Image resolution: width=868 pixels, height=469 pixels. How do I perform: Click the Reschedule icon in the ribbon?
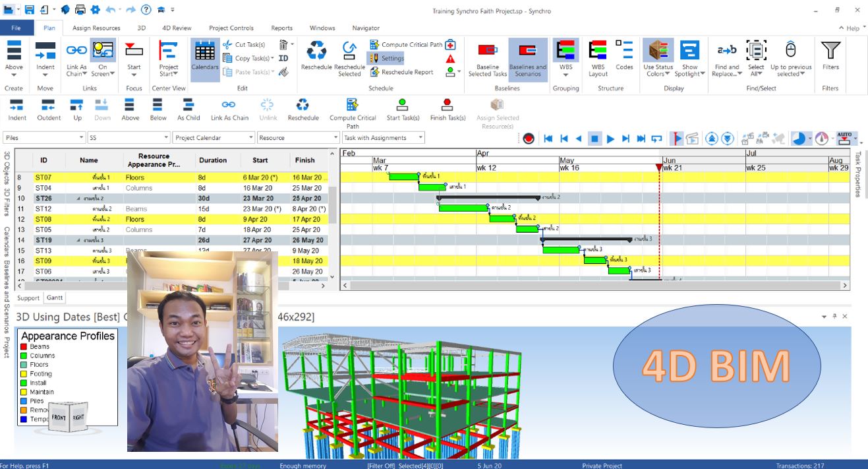316,51
